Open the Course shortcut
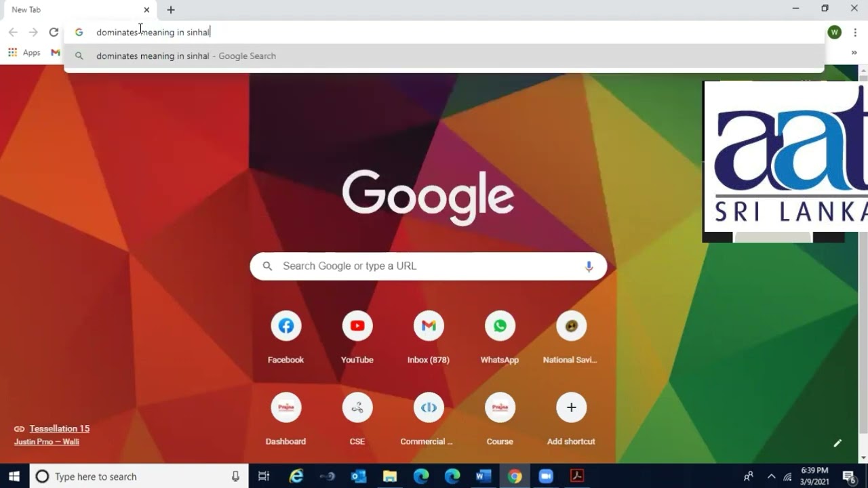The height and width of the screenshot is (488, 868). [x=500, y=407]
